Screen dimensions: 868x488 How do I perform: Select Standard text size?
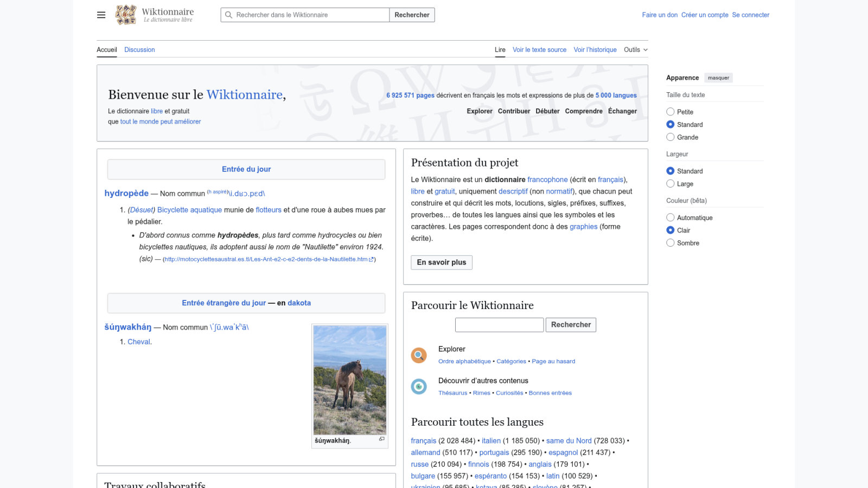(x=671, y=124)
